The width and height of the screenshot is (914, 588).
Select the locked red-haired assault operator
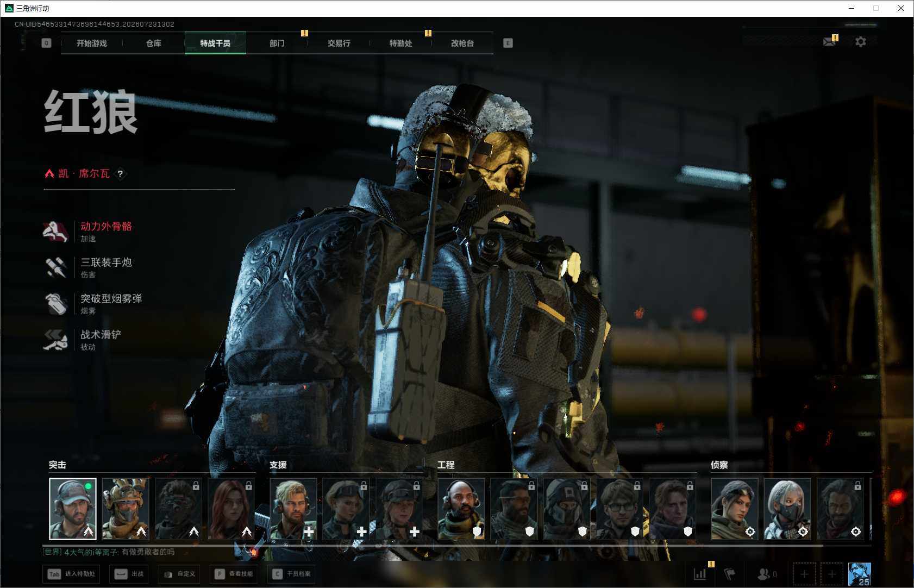coord(231,509)
